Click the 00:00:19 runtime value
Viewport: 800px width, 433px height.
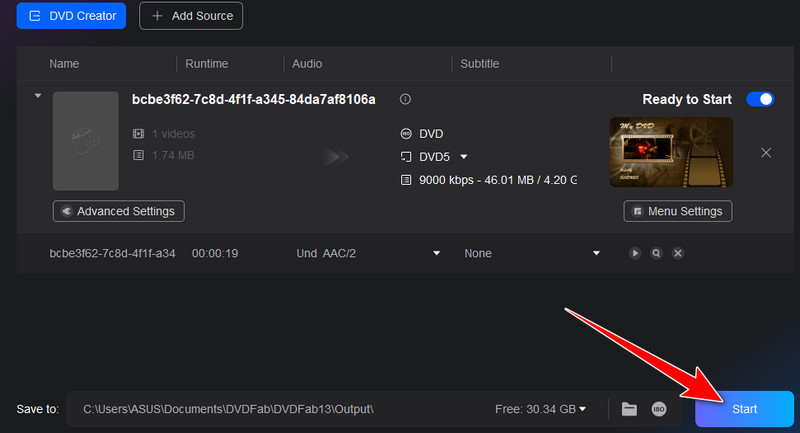click(215, 253)
